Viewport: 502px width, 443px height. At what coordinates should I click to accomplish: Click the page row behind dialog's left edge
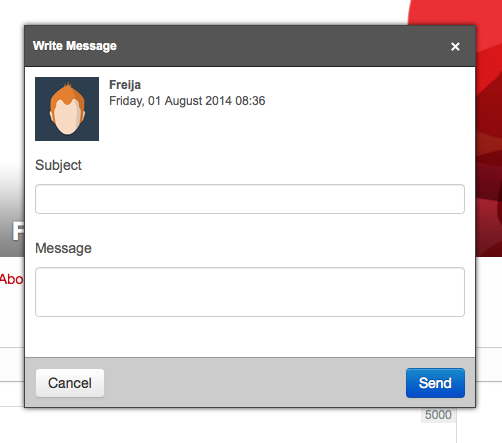(12, 365)
